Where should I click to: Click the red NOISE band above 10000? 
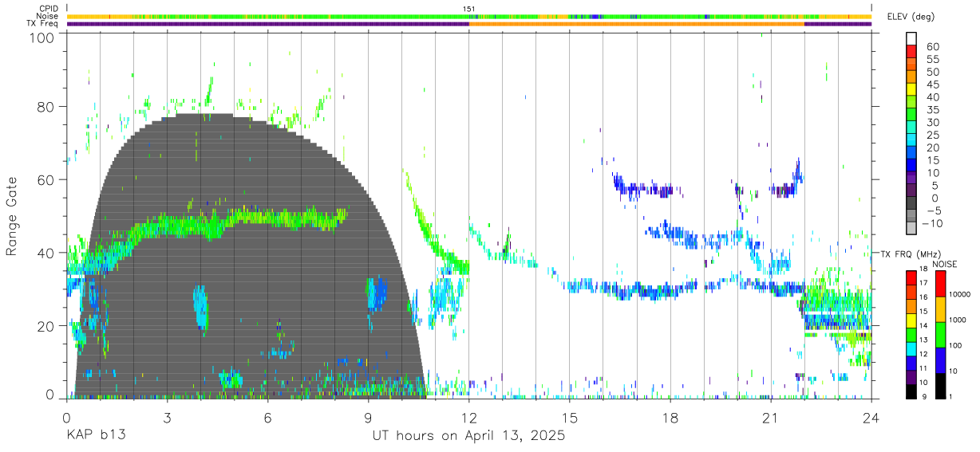point(940,283)
